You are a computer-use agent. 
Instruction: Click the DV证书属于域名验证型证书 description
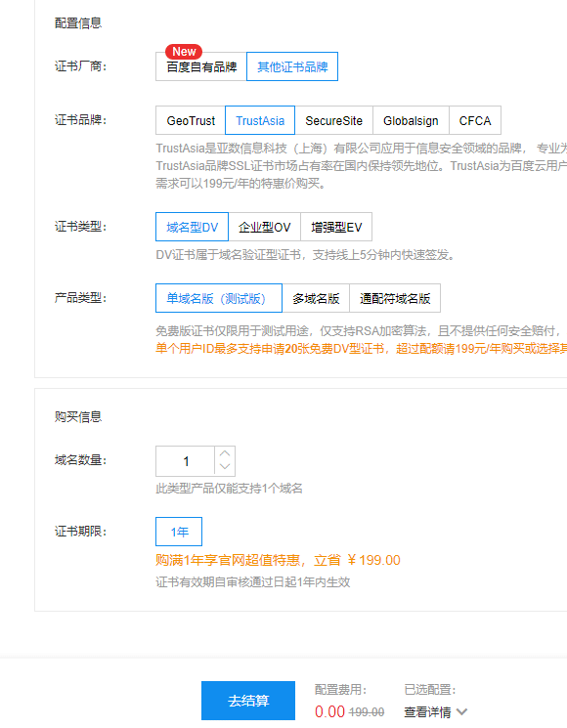click(305, 255)
